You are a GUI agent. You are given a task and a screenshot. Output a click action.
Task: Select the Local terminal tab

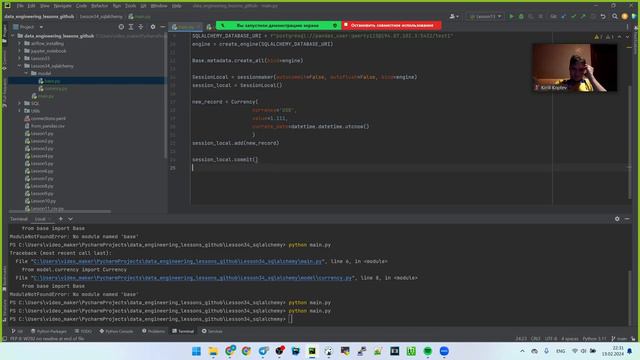(x=40, y=219)
